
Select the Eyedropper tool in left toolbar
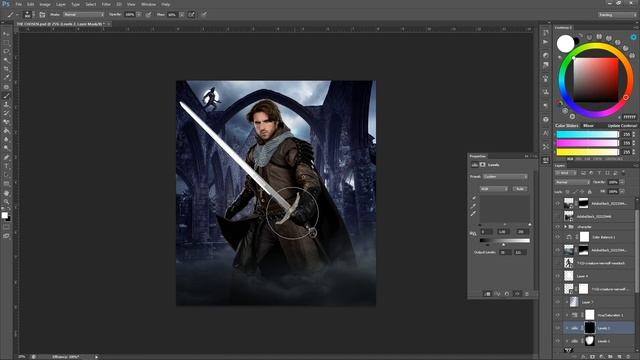[6, 78]
